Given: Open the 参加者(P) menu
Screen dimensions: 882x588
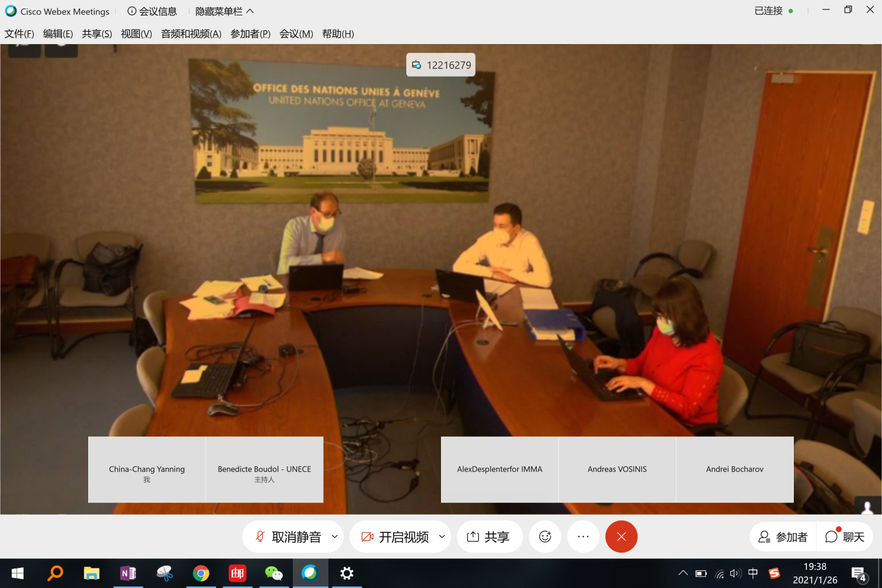Looking at the screenshot, I should 250,34.
